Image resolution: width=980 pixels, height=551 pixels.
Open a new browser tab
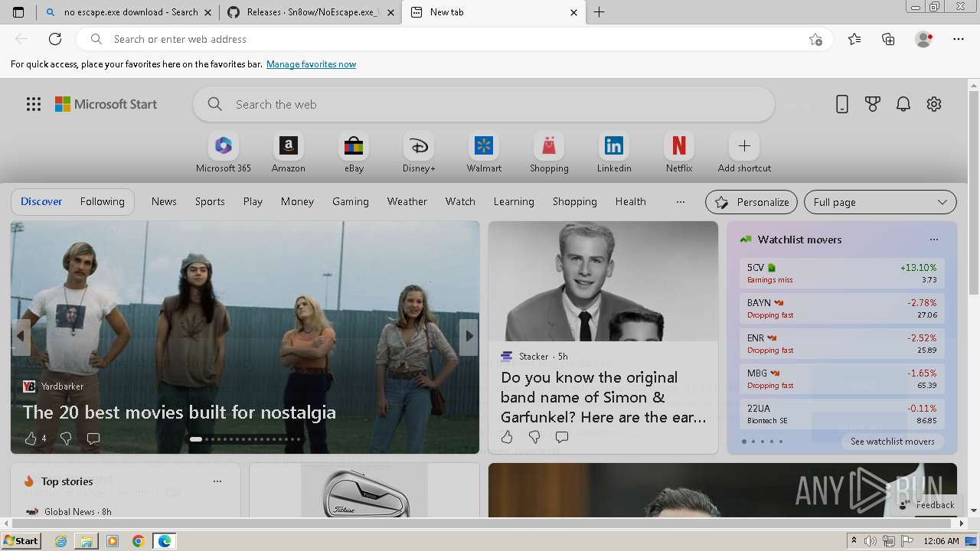tap(599, 12)
